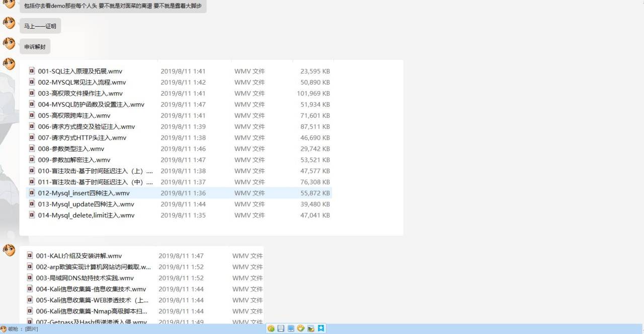
Task: Click the file icon of 001-SQL注入原理及拓展.wmv
Action: (x=32, y=71)
